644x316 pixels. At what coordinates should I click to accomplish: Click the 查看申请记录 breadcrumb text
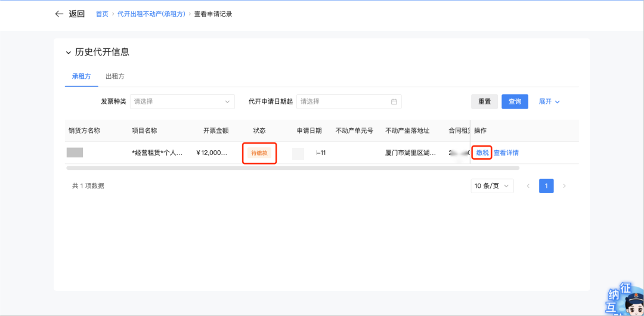[x=213, y=14]
